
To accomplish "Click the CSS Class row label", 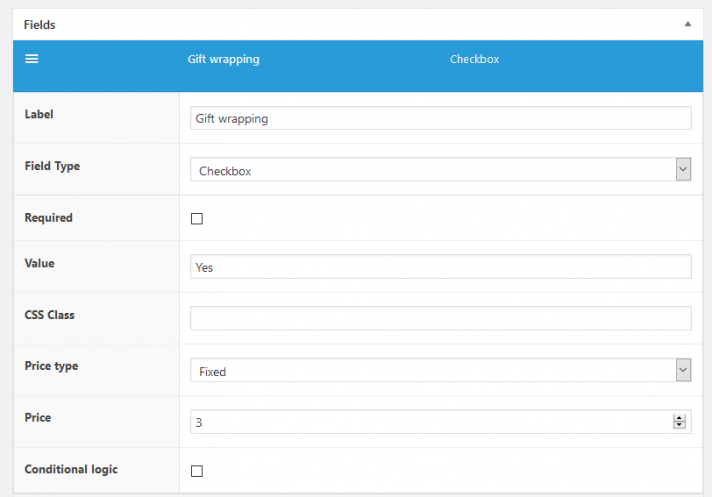I will 49,315.
